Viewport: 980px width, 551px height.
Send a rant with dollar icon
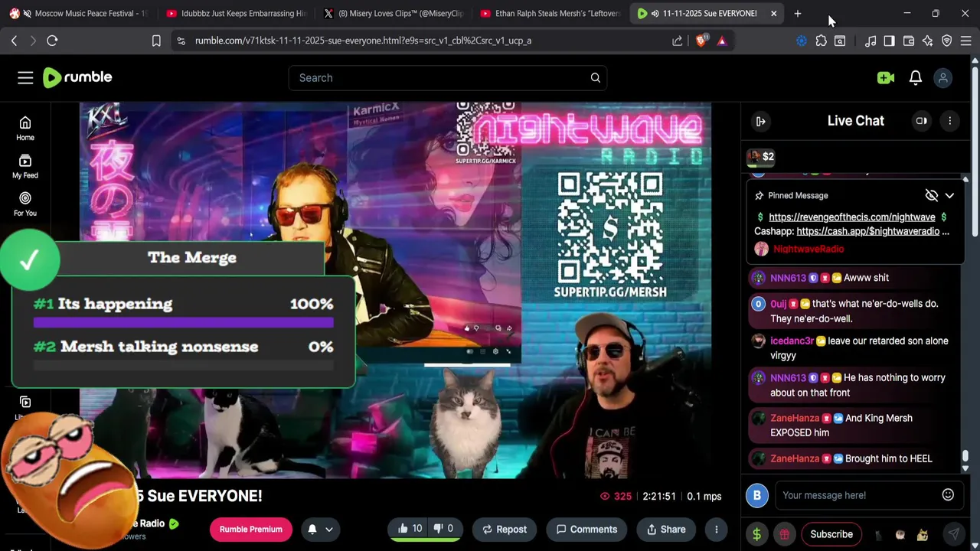(x=756, y=534)
